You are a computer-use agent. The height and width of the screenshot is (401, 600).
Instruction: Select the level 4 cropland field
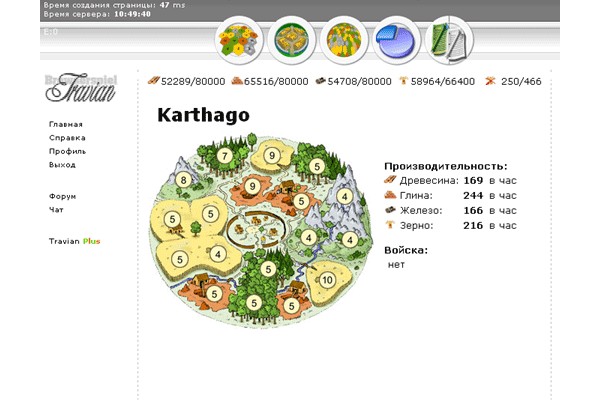[218, 254]
